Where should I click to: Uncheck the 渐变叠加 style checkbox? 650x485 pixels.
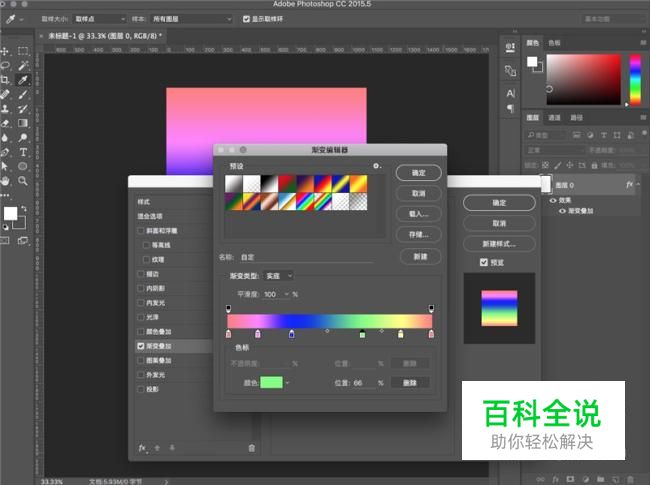141,346
